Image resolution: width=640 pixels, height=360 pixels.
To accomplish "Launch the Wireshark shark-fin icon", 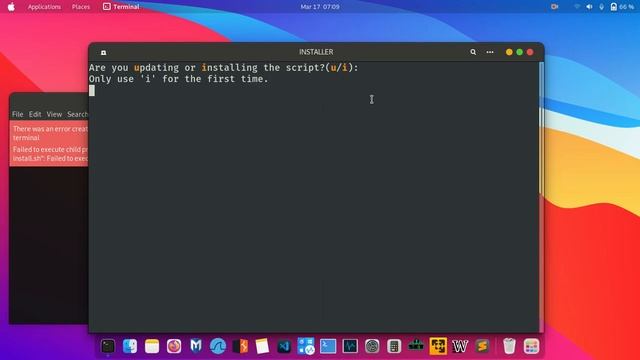I will [218, 346].
